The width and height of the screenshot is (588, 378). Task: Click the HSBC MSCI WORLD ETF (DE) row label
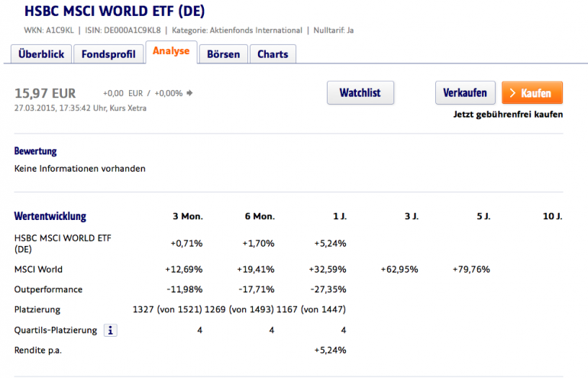(63, 244)
